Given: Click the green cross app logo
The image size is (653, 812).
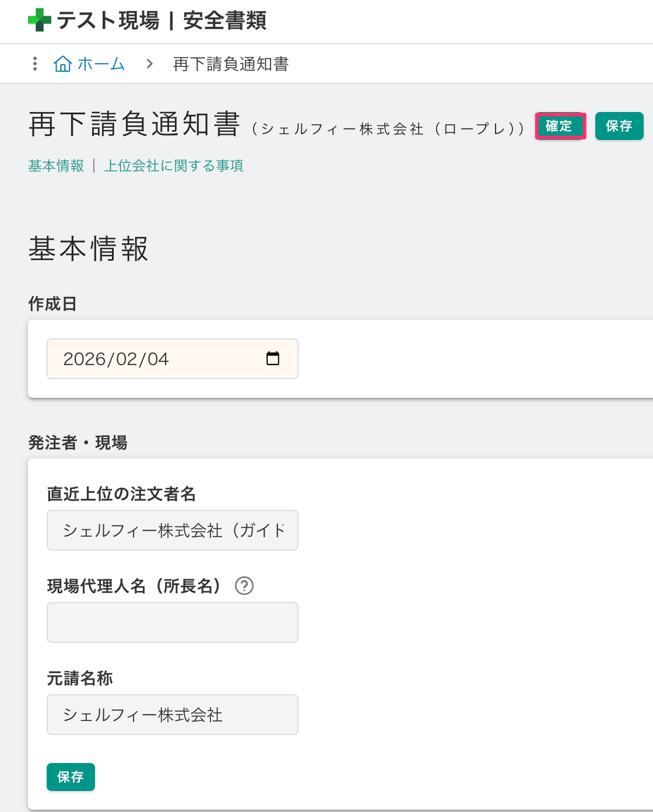Looking at the screenshot, I should [x=40, y=20].
